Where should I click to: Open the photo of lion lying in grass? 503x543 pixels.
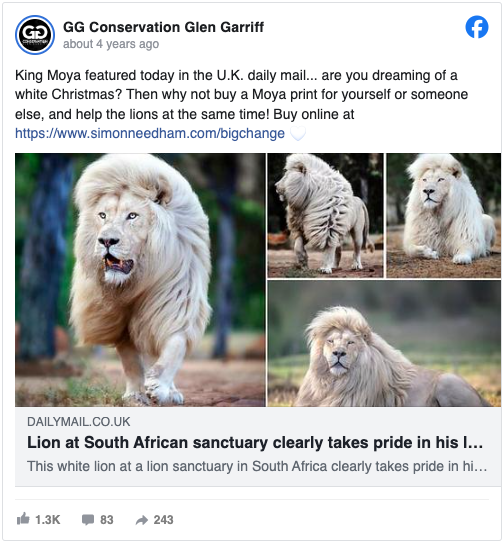click(x=384, y=343)
